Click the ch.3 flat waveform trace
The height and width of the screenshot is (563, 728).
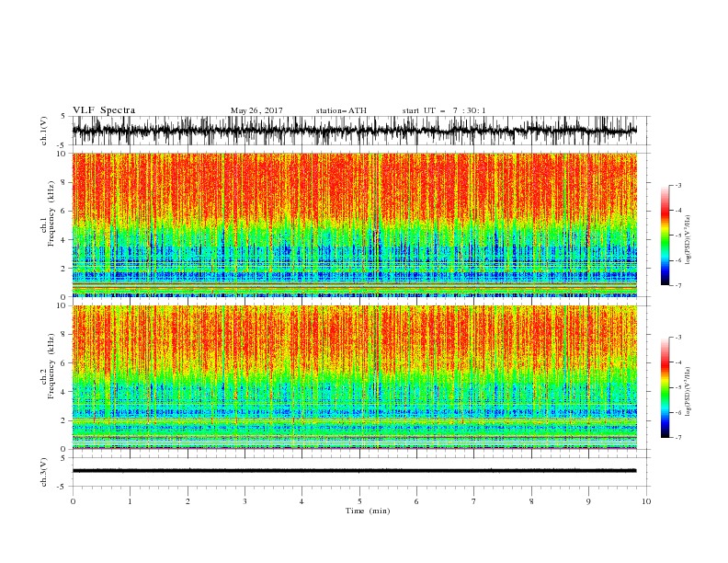pyautogui.click(x=354, y=471)
